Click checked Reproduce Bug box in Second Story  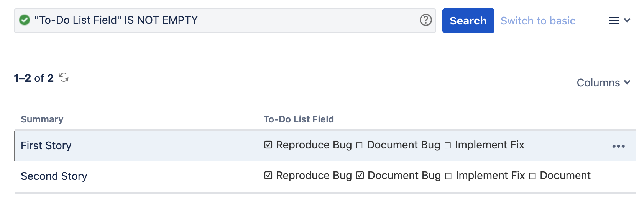tap(268, 176)
